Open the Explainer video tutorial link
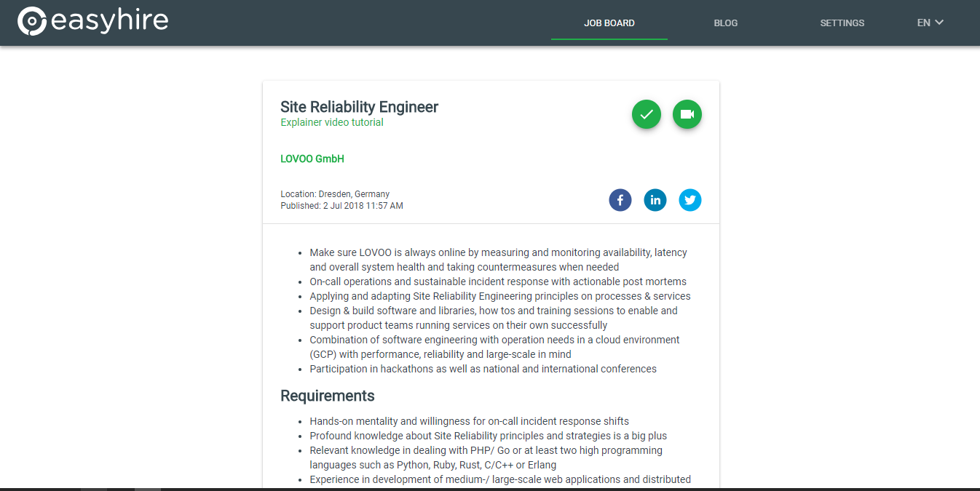 point(332,122)
